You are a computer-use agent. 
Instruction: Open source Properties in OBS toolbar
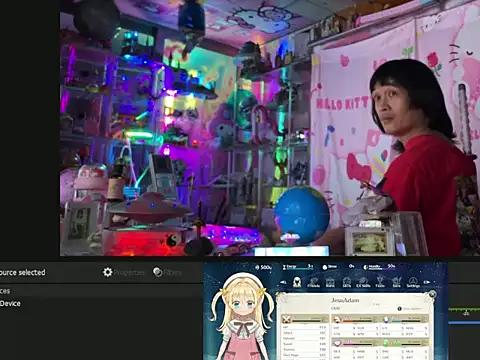(124, 272)
